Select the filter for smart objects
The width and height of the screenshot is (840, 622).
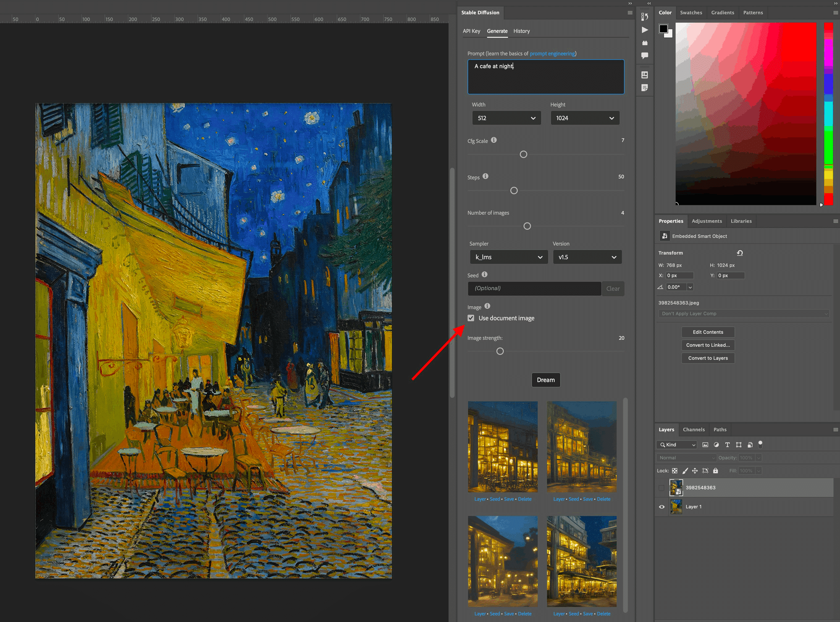coord(750,445)
